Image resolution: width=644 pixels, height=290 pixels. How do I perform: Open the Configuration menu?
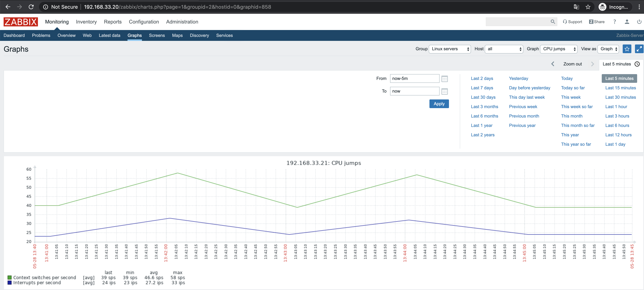point(144,22)
